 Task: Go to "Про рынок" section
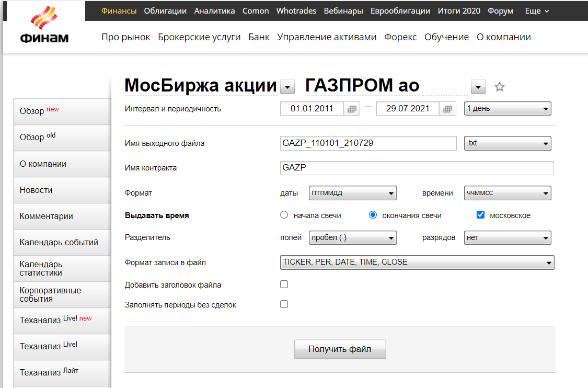(125, 37)
